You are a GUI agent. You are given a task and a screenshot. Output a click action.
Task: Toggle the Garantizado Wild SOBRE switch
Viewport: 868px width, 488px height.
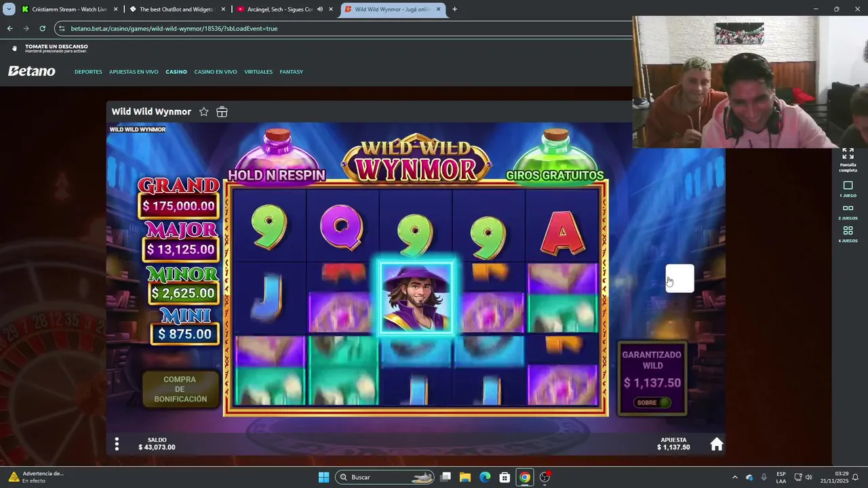coord(654,403)
